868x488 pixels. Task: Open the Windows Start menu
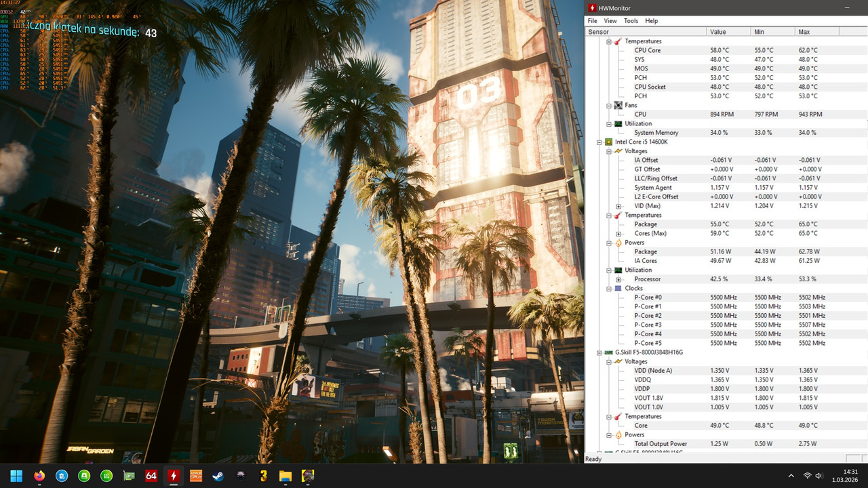click(x=16, y=476)
